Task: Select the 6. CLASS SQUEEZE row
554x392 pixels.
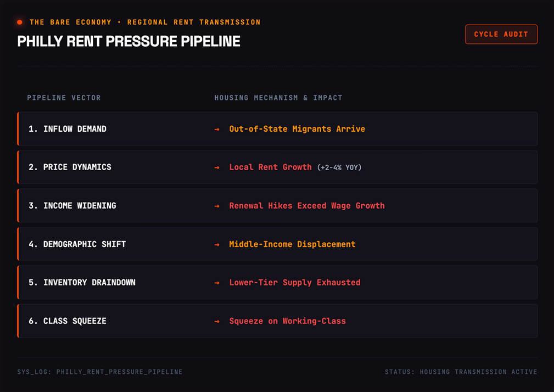Action: [277, 321]
